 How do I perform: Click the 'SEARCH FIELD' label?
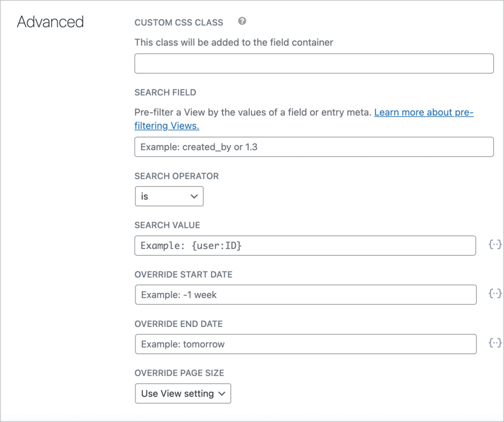[165, 93]
